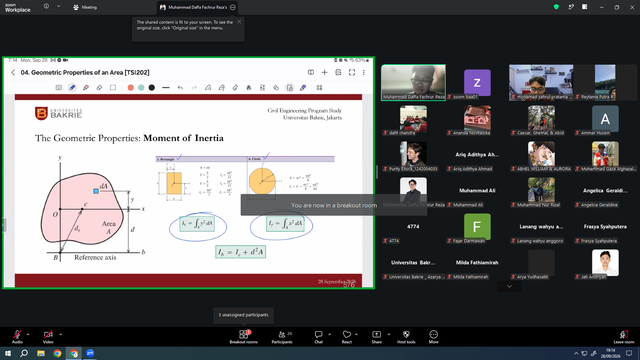Open the Windows Start menu
The image size is (640, 360).
(x=8, y=353)
